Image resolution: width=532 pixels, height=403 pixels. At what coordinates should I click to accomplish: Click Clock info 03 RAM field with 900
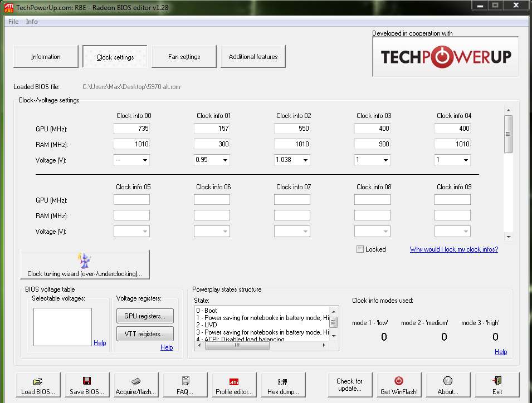(372, 144)
